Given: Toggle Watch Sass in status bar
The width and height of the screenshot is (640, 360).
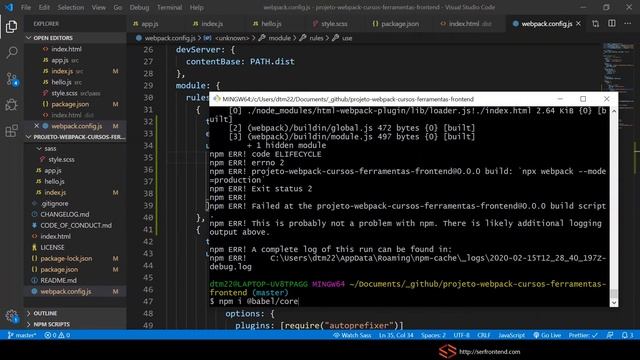Looking at the screenshot, I should tap(352, 335).
